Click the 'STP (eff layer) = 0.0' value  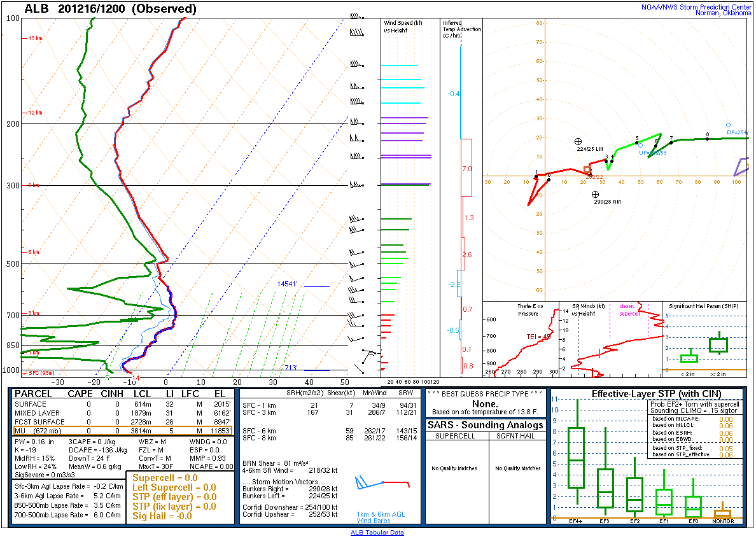174,496
